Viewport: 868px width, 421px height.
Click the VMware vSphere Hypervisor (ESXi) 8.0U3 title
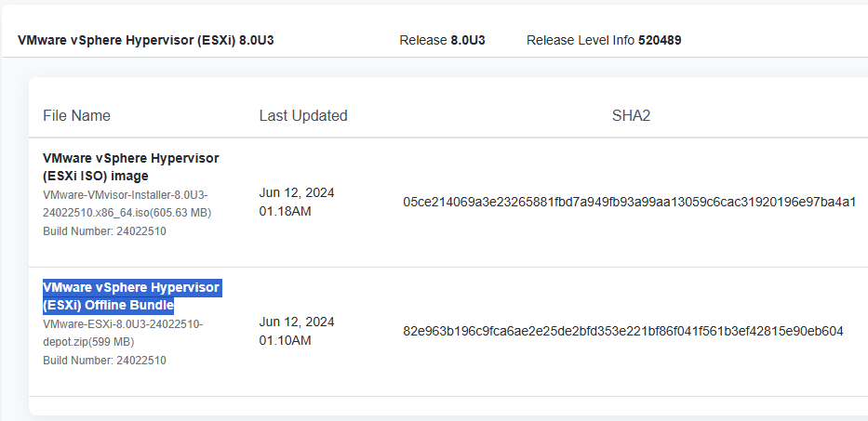145,40
